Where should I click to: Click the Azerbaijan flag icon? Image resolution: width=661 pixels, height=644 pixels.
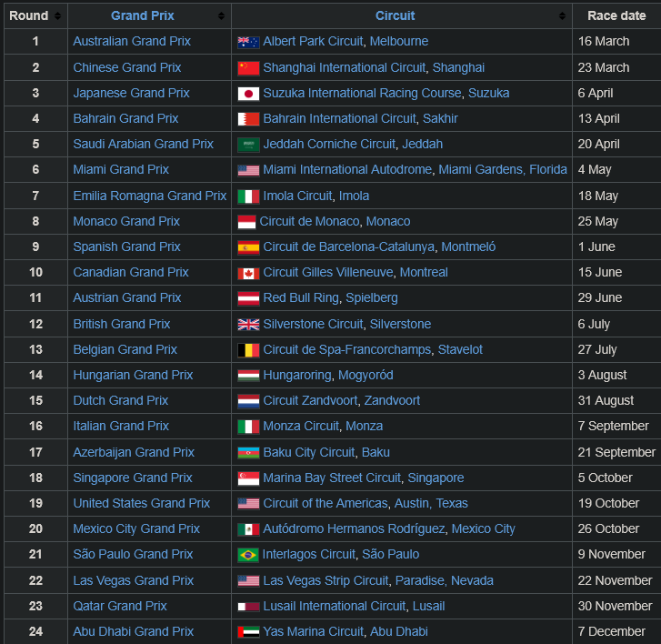[248, 453]
